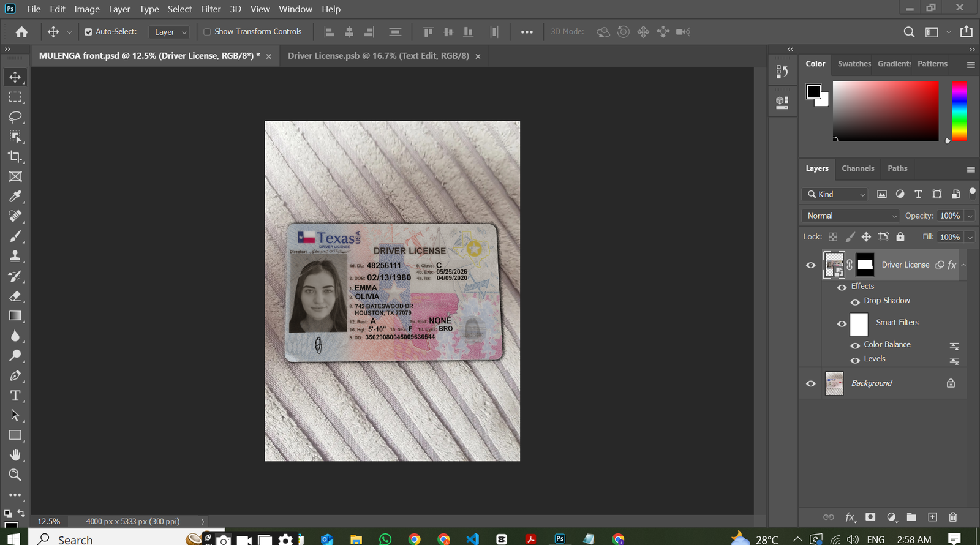Switch to Driver License.psb document tab
This screenshot has height=545, width=980.
point(378,56)
